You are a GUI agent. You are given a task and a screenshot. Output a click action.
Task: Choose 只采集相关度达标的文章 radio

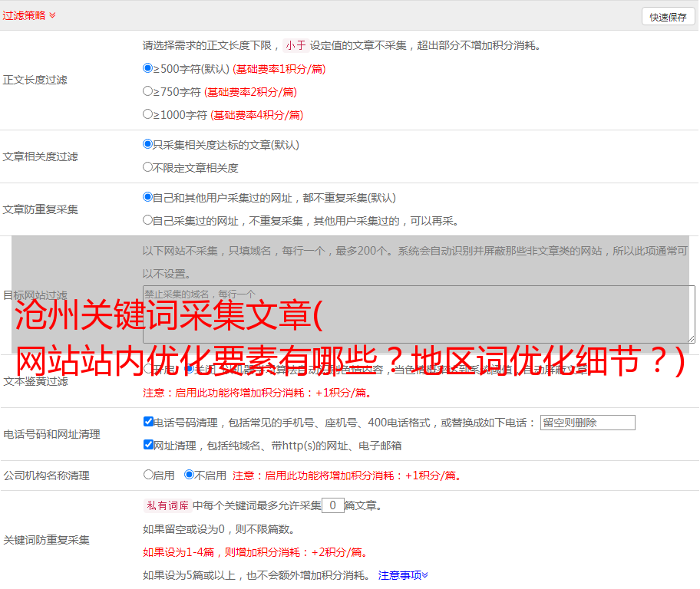(x=147, y=144)
